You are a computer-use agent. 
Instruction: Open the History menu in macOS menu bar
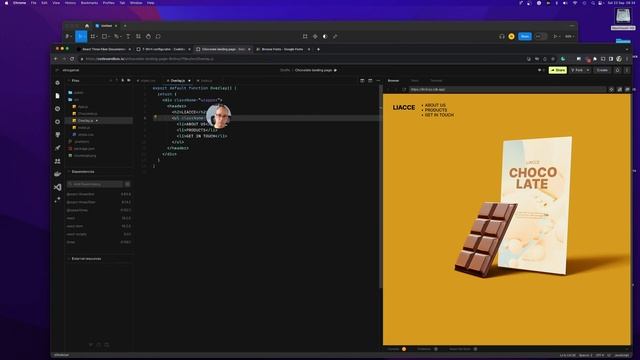[70, 3]
